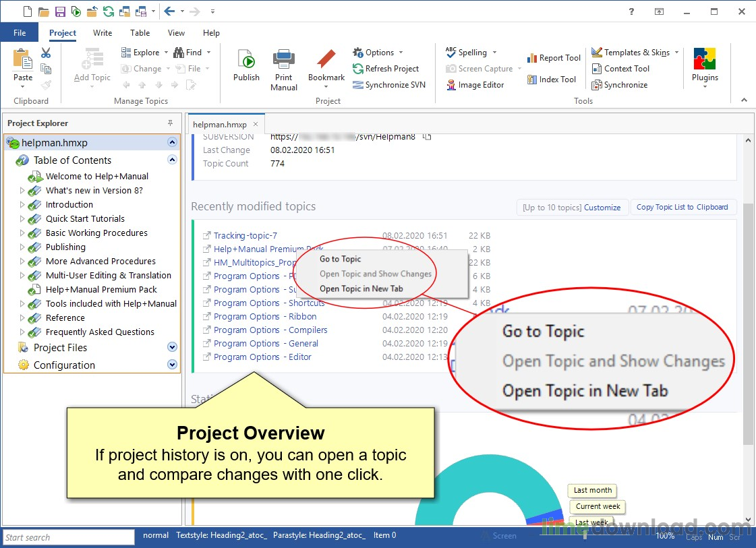This screenshot has height=548, width=756.
Task: Launch the Index Tool
Action: click(x=551, y=79)
